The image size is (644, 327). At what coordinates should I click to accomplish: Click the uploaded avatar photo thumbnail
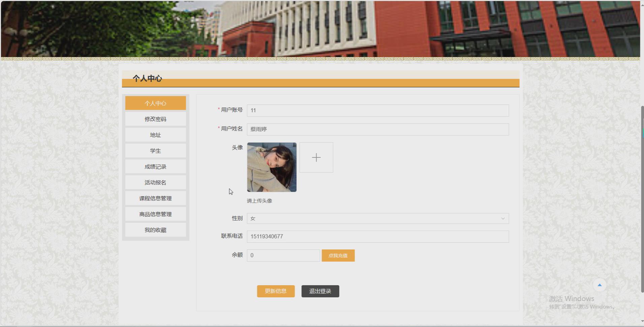coord(271,167)
